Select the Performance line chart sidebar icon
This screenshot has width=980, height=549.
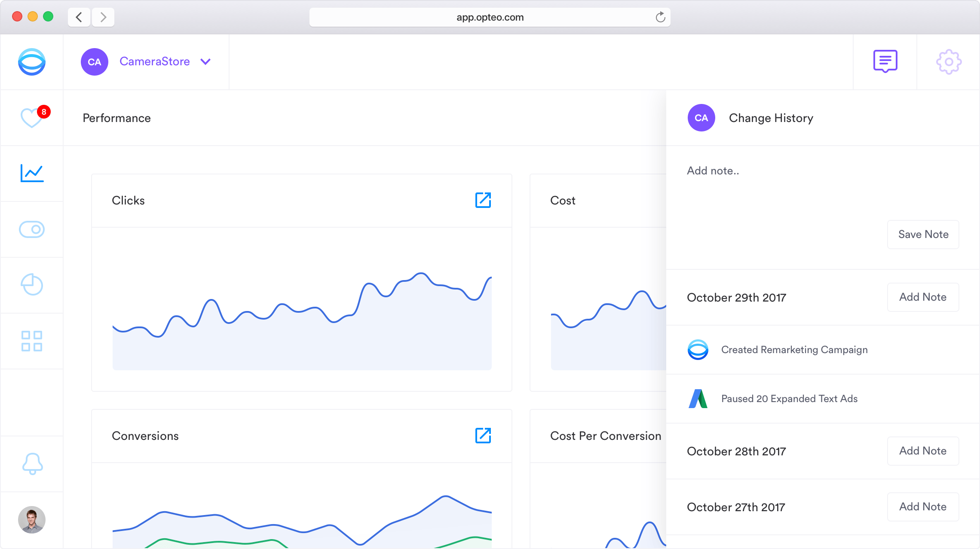[32, 173]
